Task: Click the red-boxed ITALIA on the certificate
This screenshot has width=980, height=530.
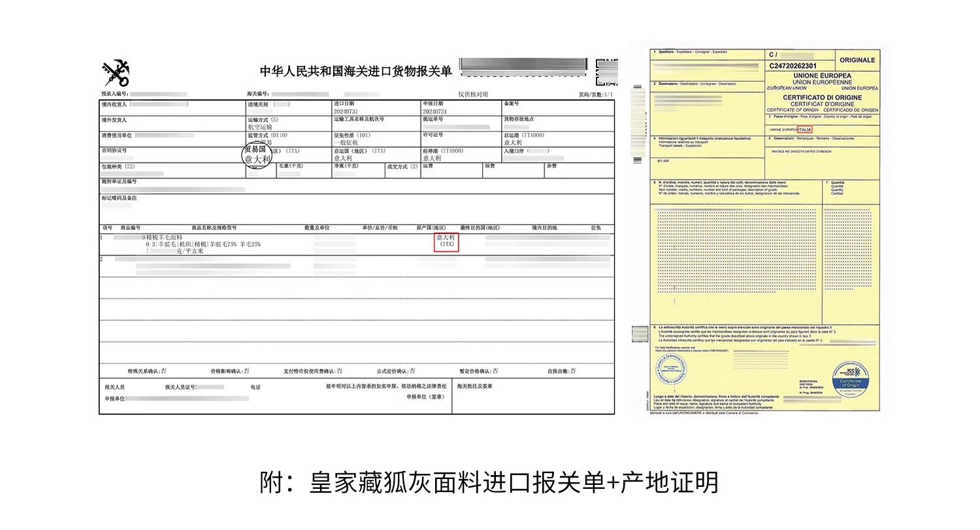Action: [804, 130]
